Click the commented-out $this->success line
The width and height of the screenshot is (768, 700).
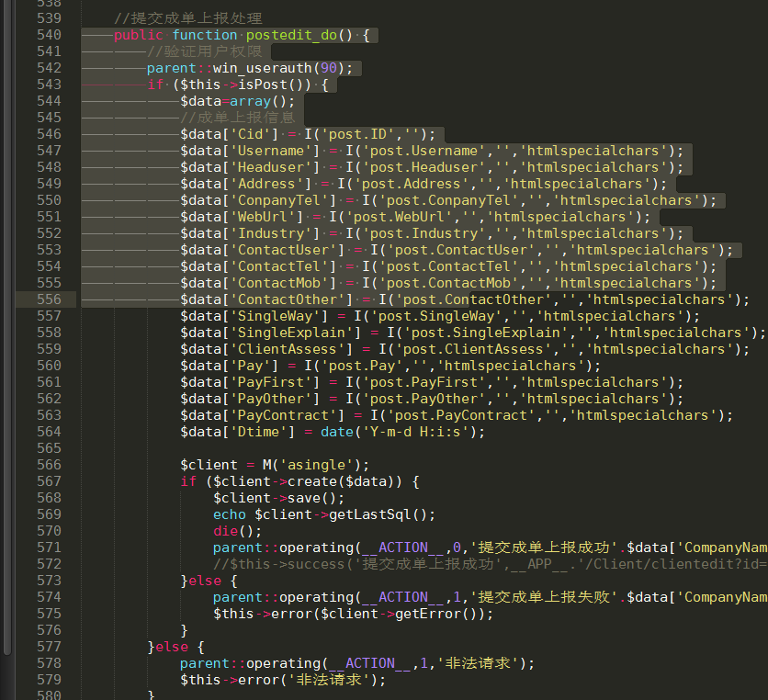pyautogui.click(x=490, y=564)
